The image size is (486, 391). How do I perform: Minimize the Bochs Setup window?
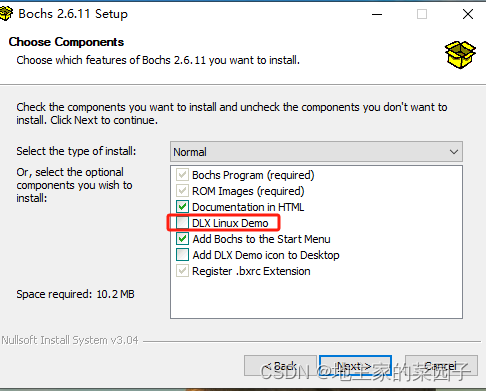click(x=377, y=14)
